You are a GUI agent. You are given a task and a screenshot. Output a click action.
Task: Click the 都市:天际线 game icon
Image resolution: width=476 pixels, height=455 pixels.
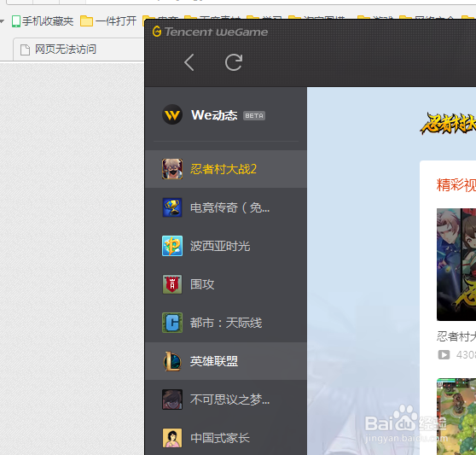point(172,323)
